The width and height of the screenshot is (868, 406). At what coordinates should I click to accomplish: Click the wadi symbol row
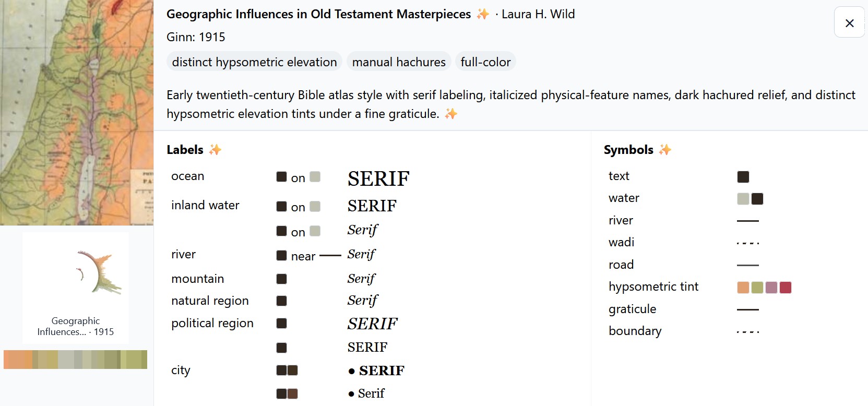point(684,243)
